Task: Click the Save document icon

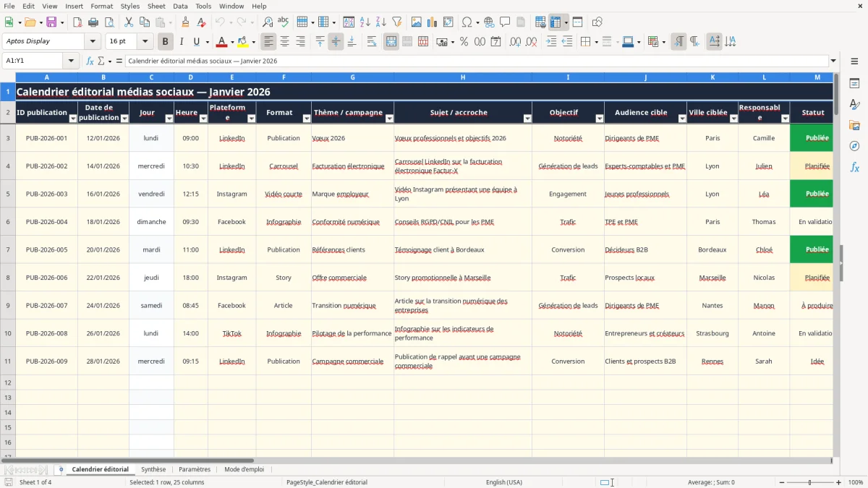Action: (x=51, y=22)
